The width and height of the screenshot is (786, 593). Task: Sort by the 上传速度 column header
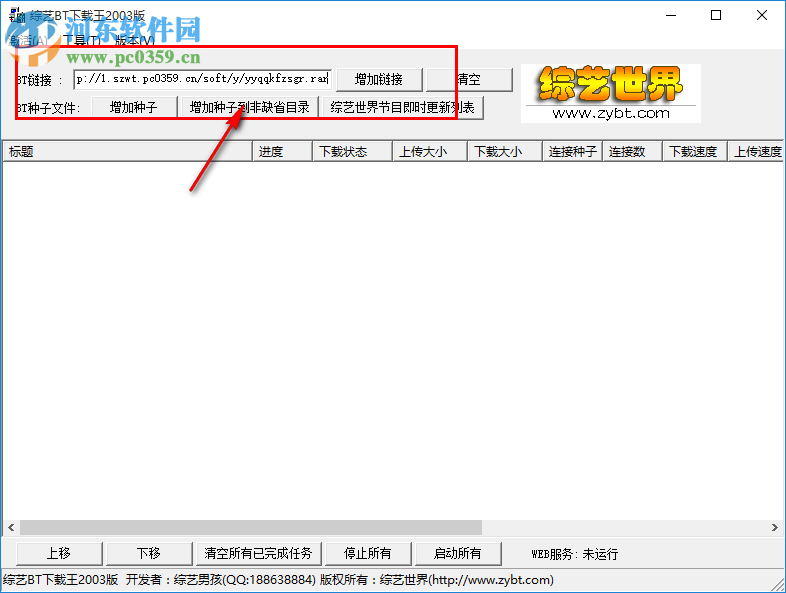(756, 151)
